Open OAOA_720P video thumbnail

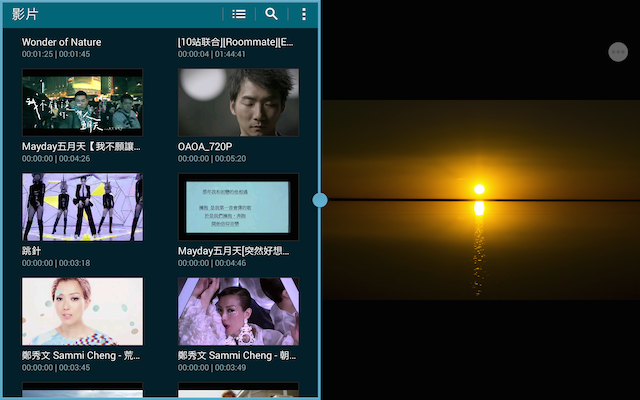[x=238, y=102]
